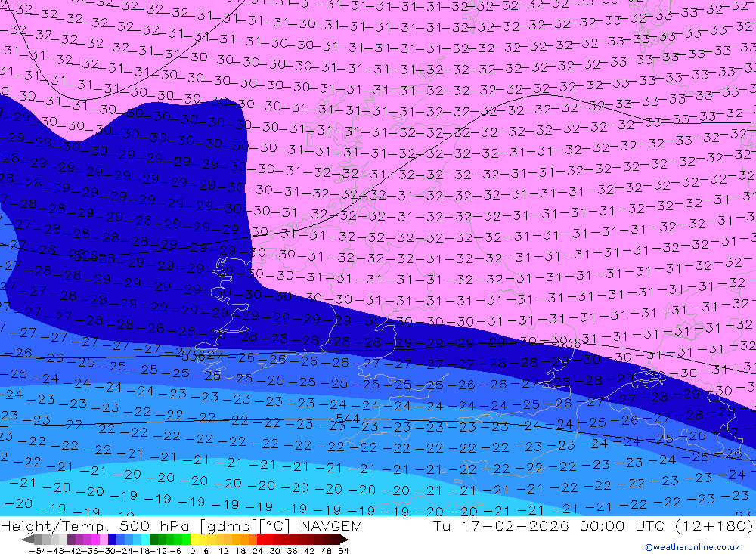This screenshot has height=554, width=756.
Task: Click the "Height/Temp." title text
Action: click(54, 526)
